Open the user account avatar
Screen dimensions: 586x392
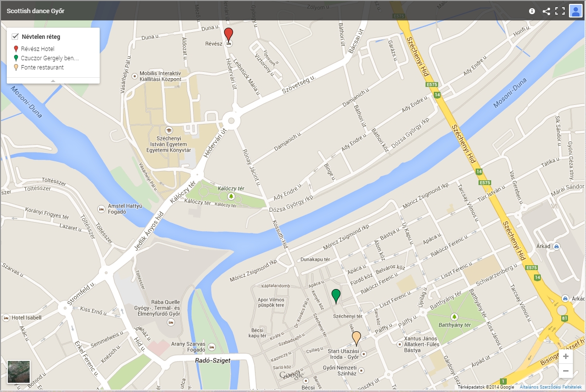click(576, 11)
